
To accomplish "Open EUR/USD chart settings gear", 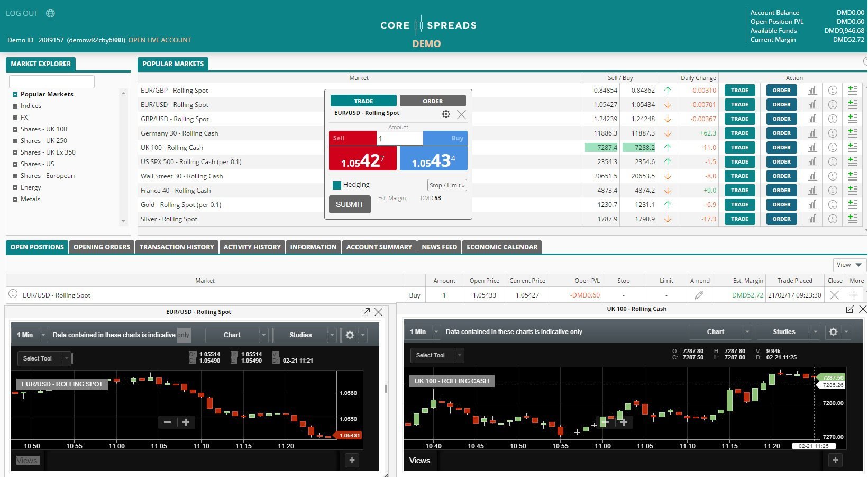I will point(350,335).
